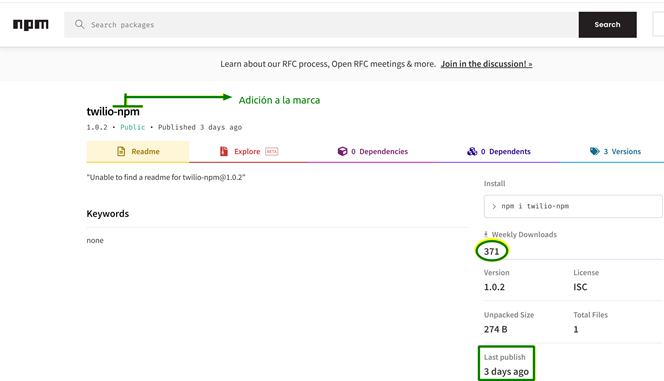The image size is (664, 381).
Task: Click the black Search button
Action: tap(607, 25)
